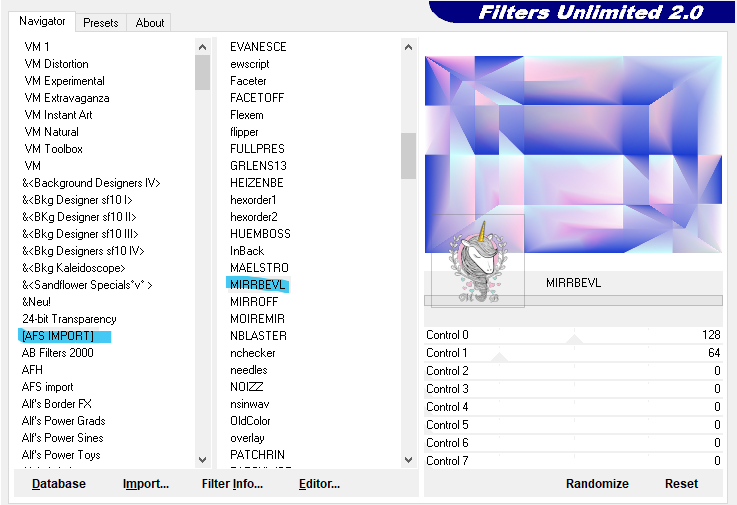The height and width of the screenshot is (505, 737).
Task: Select Alf's Border FX category
Action: tap(56, 403)
